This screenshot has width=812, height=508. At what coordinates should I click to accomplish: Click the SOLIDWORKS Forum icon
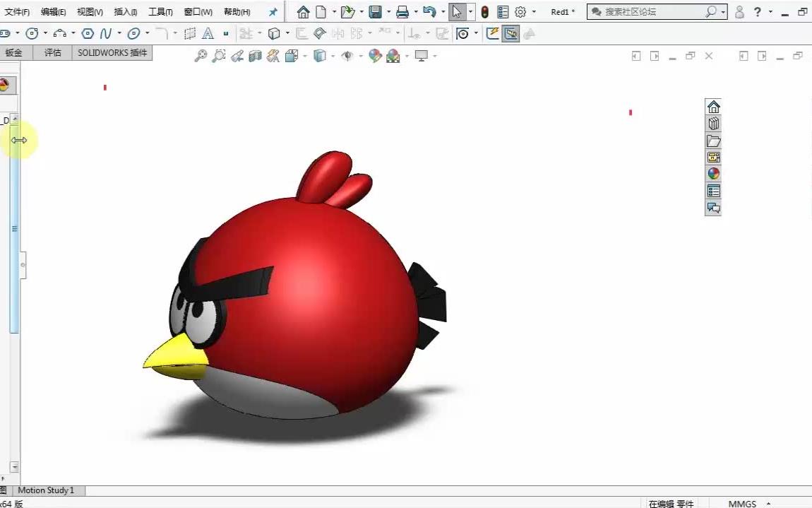(713, 208)
